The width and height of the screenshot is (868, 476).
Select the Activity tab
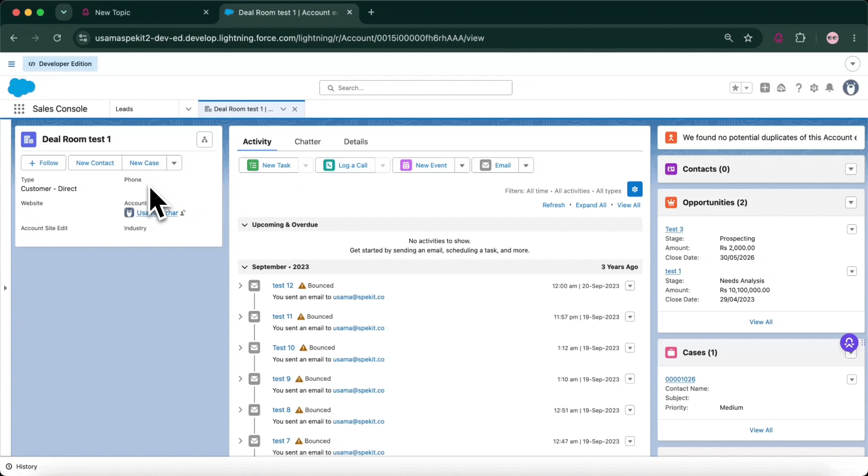(x=257, y=141)
